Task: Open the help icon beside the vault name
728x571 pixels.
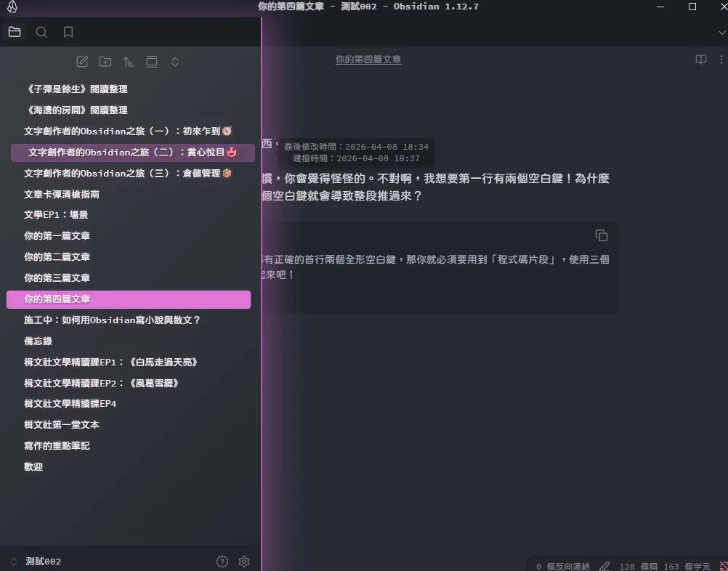Action: click(x=222, y=562)
